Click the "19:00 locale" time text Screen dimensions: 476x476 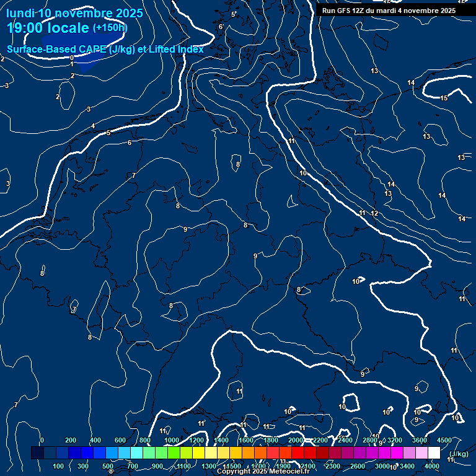(48, 28)
